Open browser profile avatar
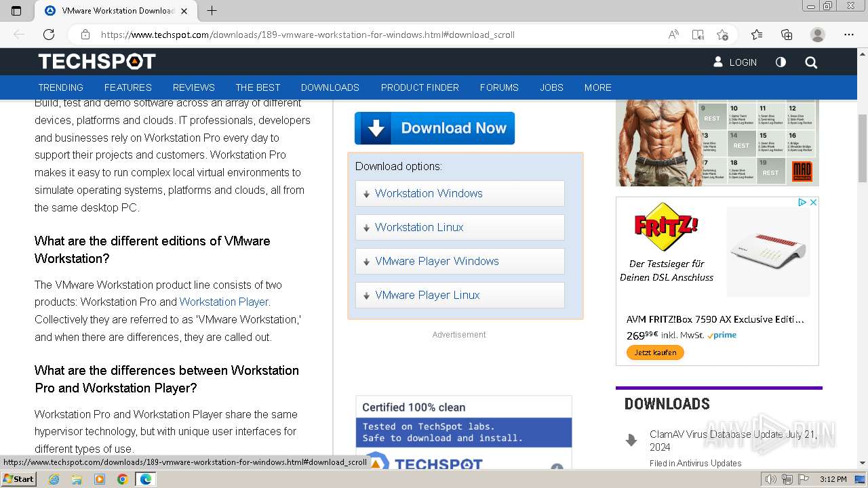This screenshot has width=868, height=488. 818,35
